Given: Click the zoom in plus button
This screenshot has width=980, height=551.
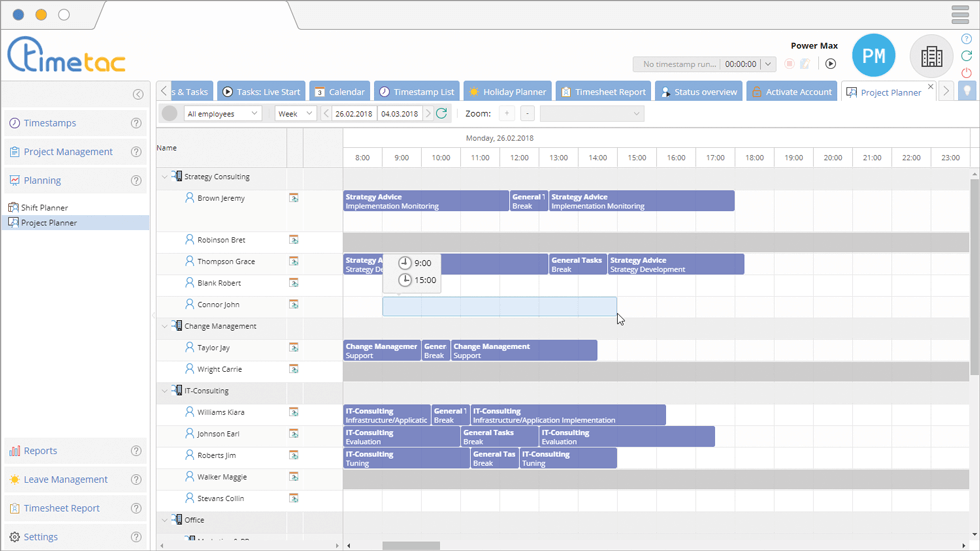Looking at the screenshot, I should [x=506, y=114].
